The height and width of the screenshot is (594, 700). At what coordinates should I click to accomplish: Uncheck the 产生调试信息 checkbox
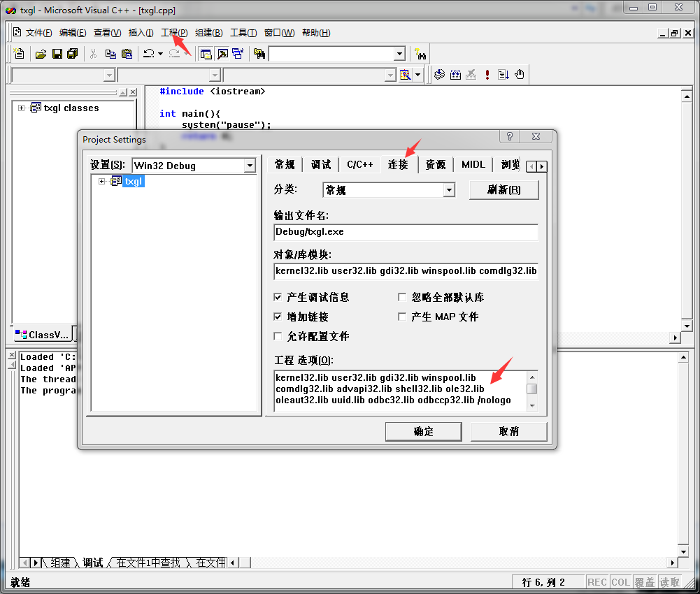pos(278,297)
